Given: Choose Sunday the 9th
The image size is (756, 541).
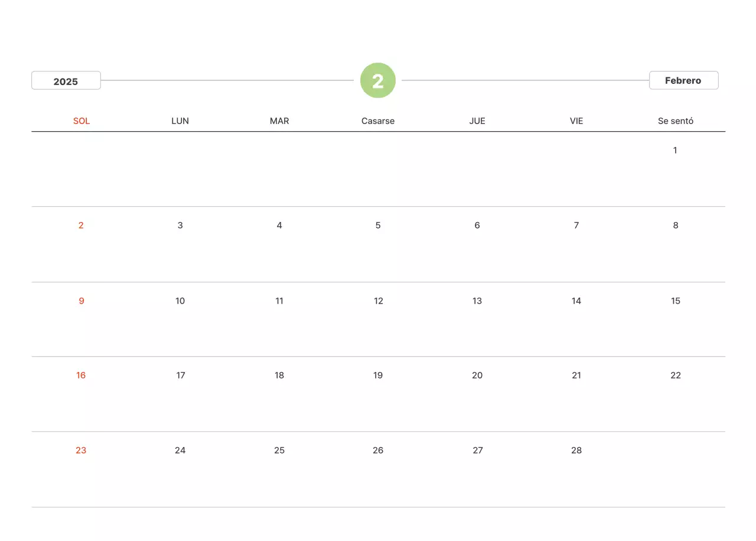Looking at the screenshot, I should click(82, 301).
